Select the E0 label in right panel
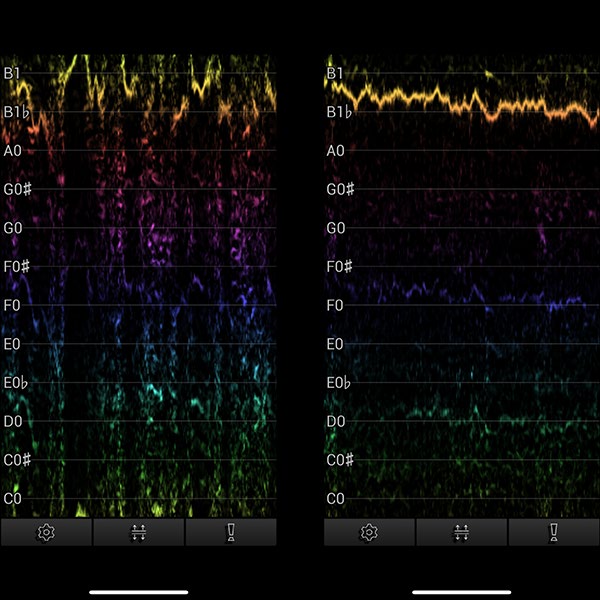Image resolution: width=600 pixels, height=600 pixels. (x=335, y=344)
